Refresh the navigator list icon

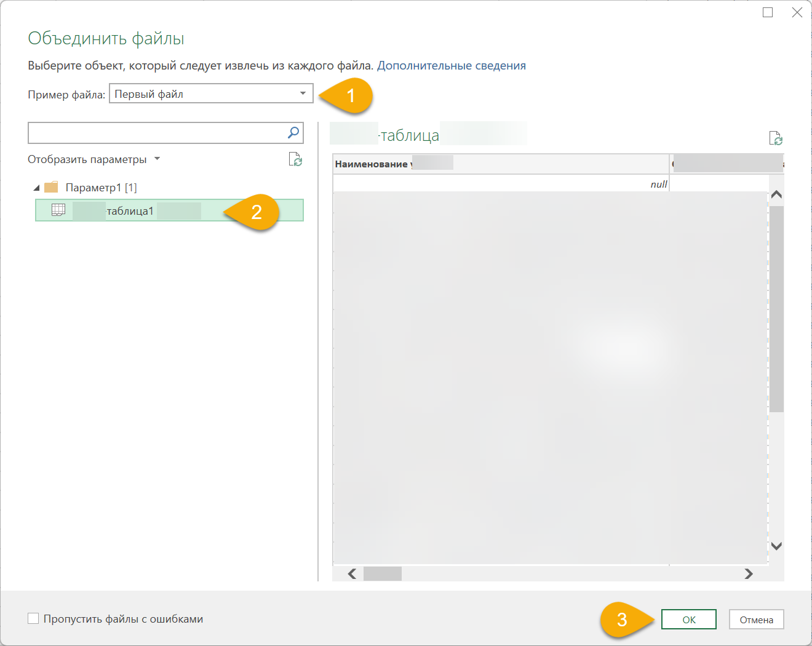(295, 160)
